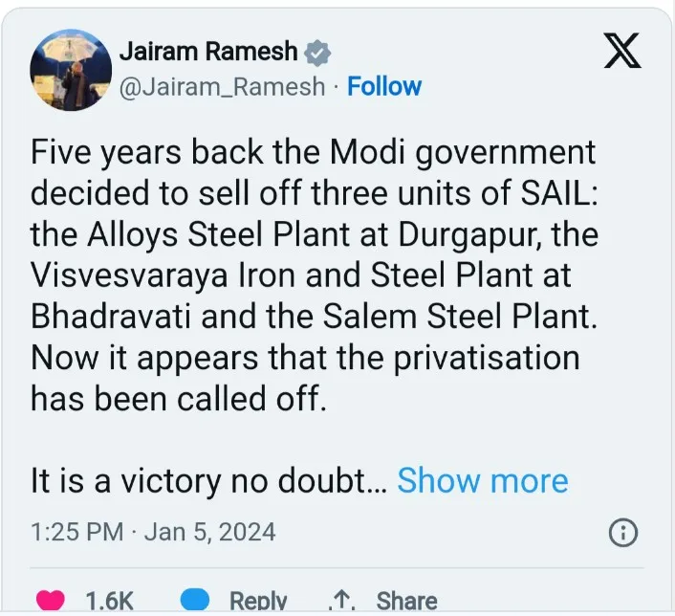Screen dimensions: 675x616
Task: Open the @Jairam_Ramesh handle link
Action: tap(223, 86)
